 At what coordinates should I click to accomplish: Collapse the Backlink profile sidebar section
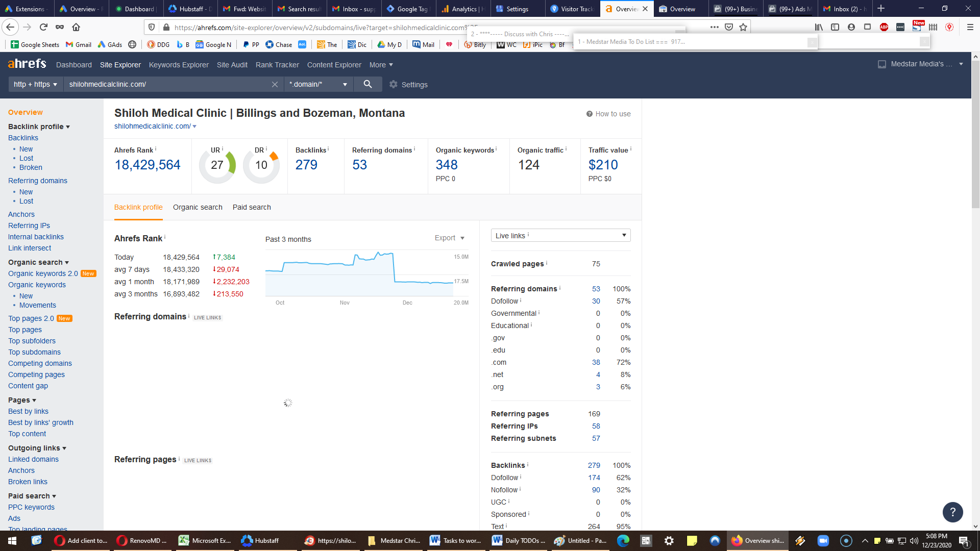(39, 127)
